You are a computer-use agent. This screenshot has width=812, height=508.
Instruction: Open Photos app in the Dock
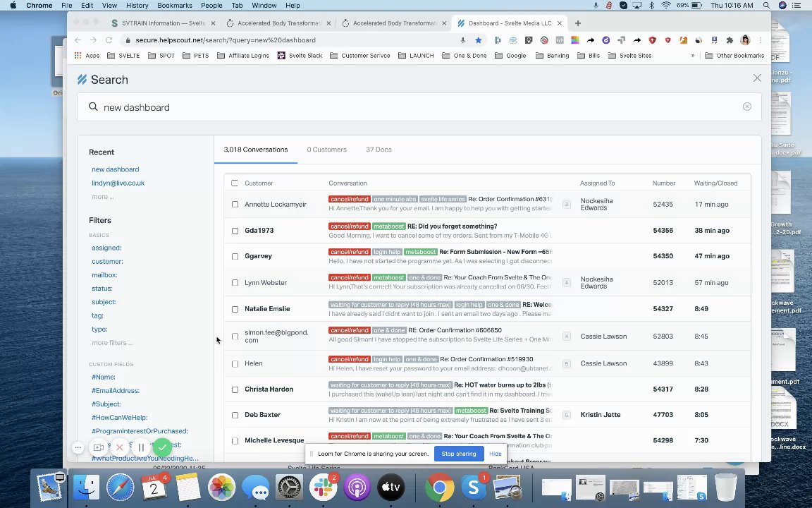pyautogui.click(x=221, y=488)
